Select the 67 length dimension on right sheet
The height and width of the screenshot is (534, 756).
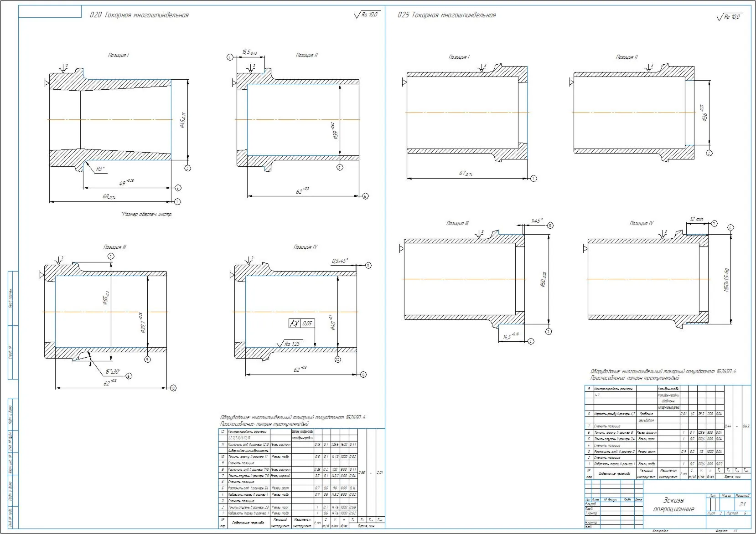pyautogui.click(x=466, y=174)
